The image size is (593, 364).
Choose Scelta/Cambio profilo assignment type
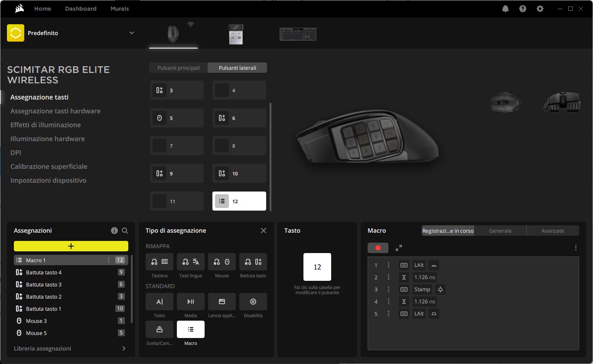tap(160, 329)
